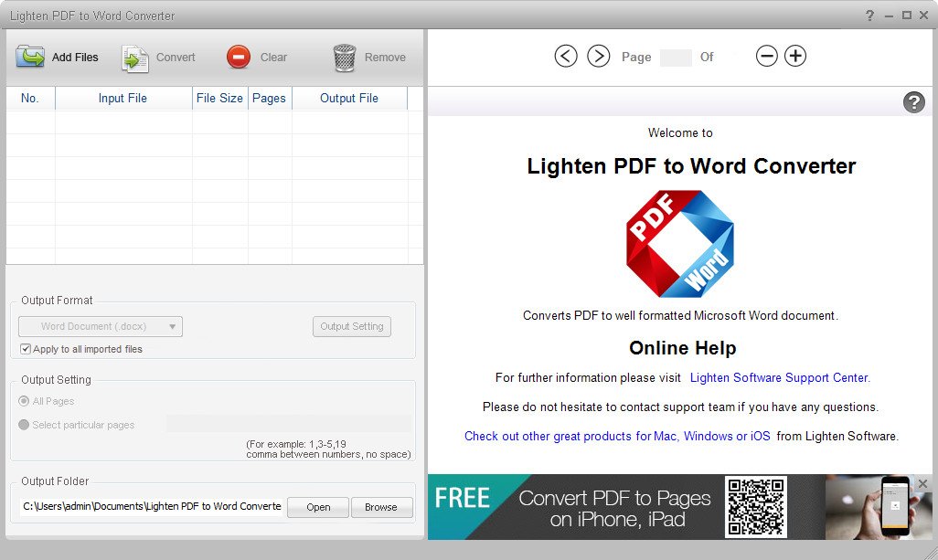Screen dimensions: 938x560
Task: Toggle Apply to all imported files checkbox
Action: (x=25, y=349)
